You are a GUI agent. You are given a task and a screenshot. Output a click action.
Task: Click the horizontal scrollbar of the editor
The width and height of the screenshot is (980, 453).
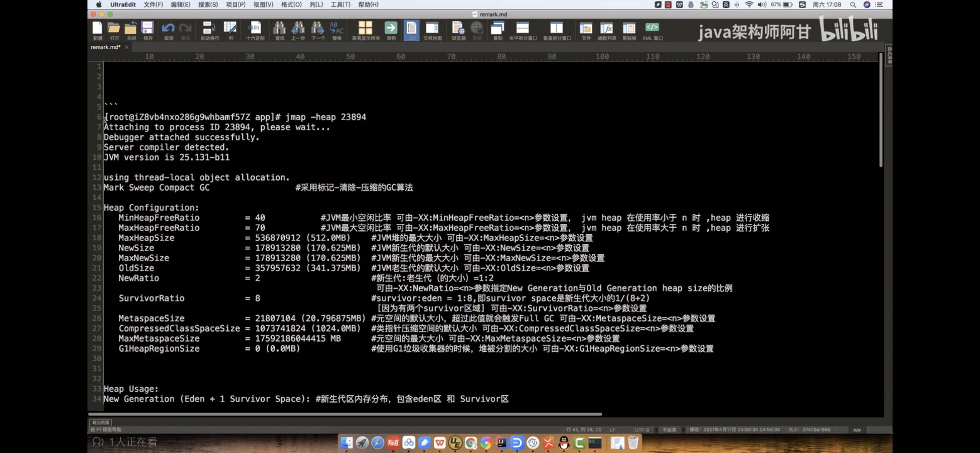344,414
